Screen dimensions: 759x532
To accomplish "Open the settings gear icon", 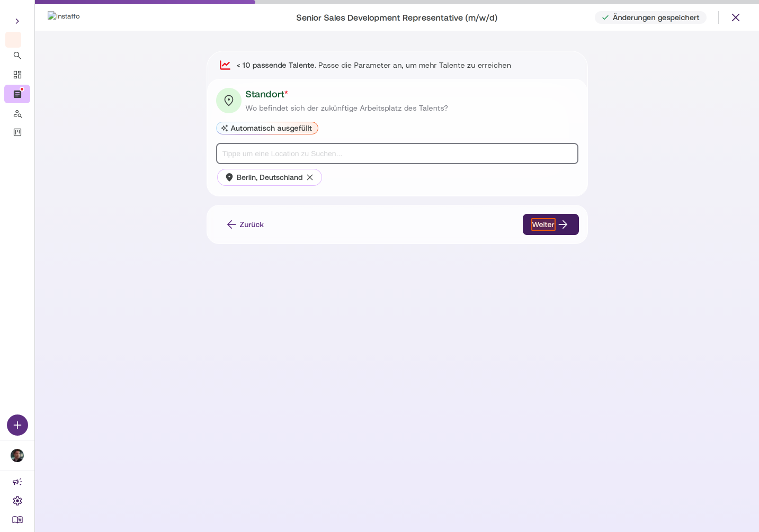I will coord(17,501).
